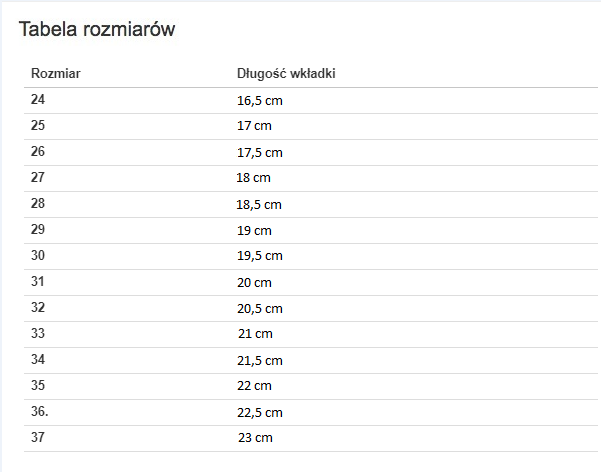Click the 20,5 cm insole length
Screen dimensions: 601x475
(x=259, y=309)
